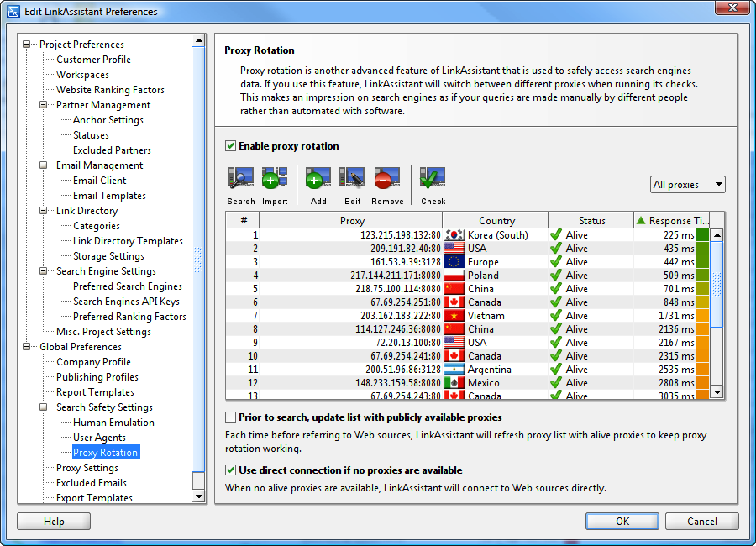Click the Edit proxy icon
756x546 pixels.
(x=352, y=178)
